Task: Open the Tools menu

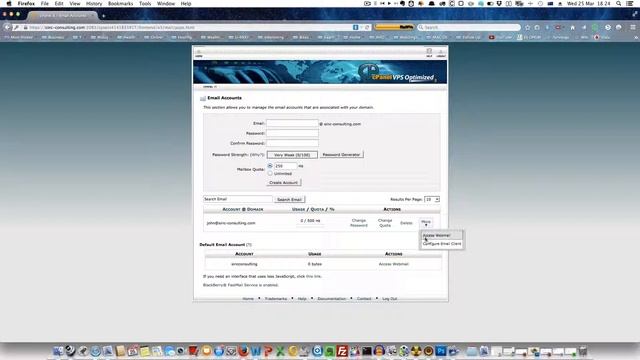Action: (x=145, y=4)
